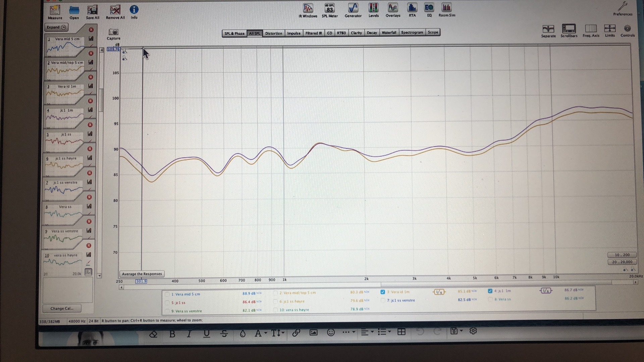644x362 pixels.
Task: Switch to Impulse tab
Action: tap(293, 33)
